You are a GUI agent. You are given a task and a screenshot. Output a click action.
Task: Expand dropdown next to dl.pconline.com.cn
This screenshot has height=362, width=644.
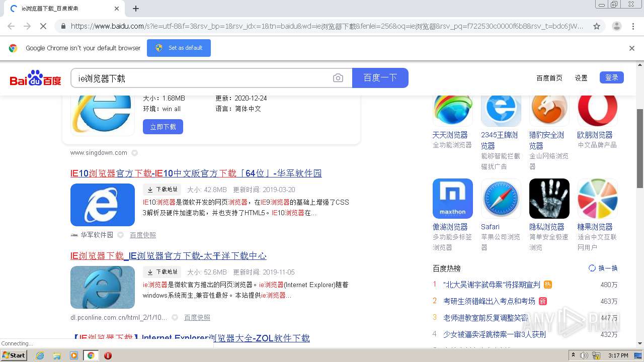[175, 317]
